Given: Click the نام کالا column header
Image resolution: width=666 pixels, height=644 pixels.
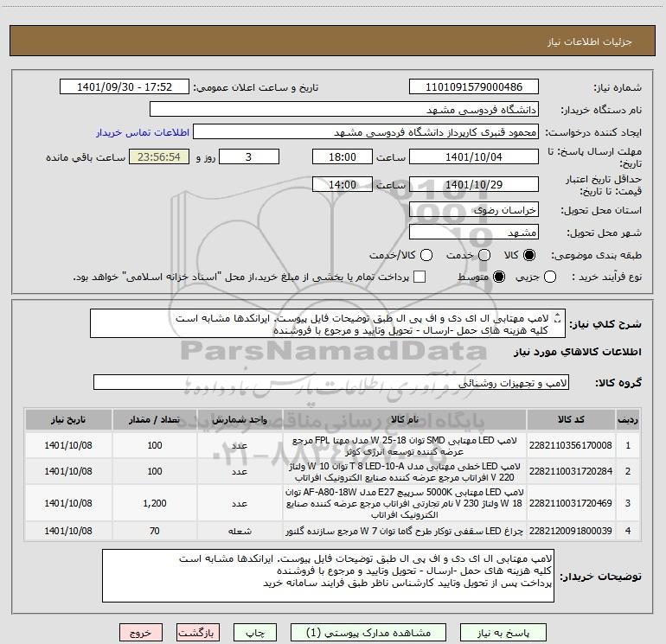Looking at the screenshot, I should click(405, 420).
